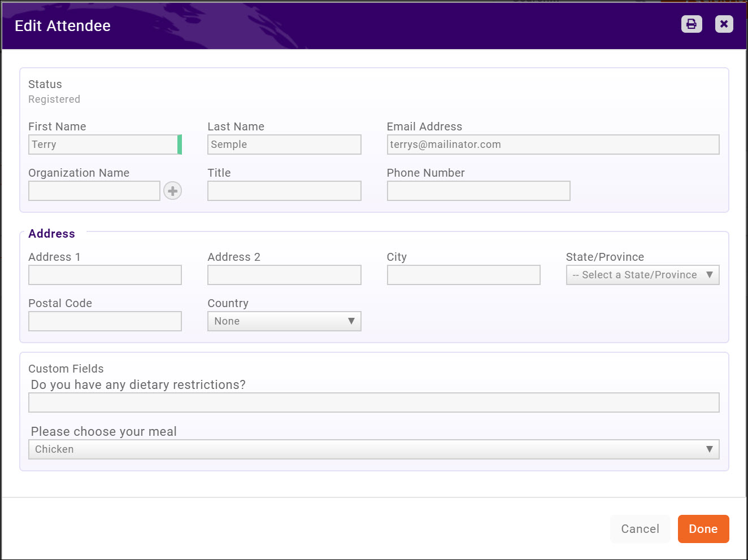Click the Address 1 field
This screenshot has height=560, width=748.
point(105,275)
